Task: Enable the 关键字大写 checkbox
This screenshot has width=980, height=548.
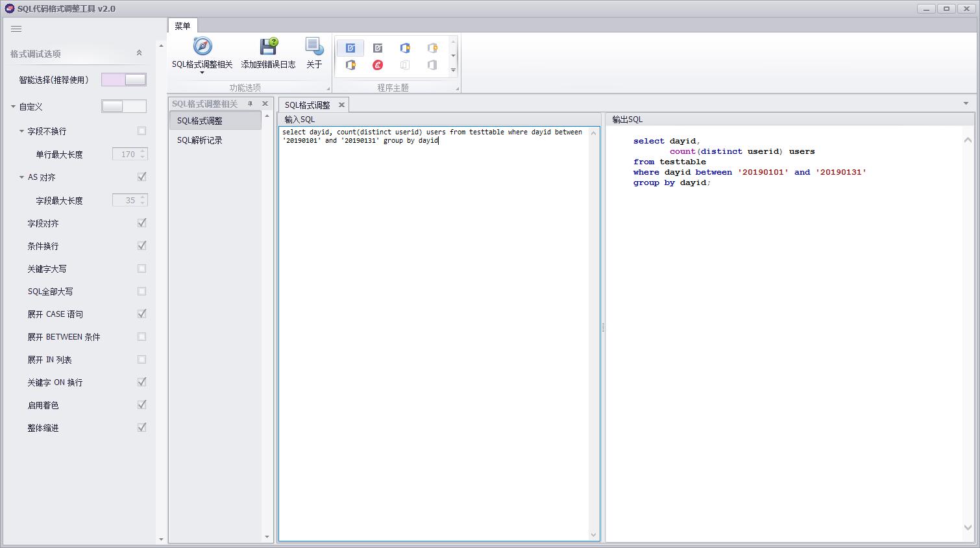Action: point(141,268)
